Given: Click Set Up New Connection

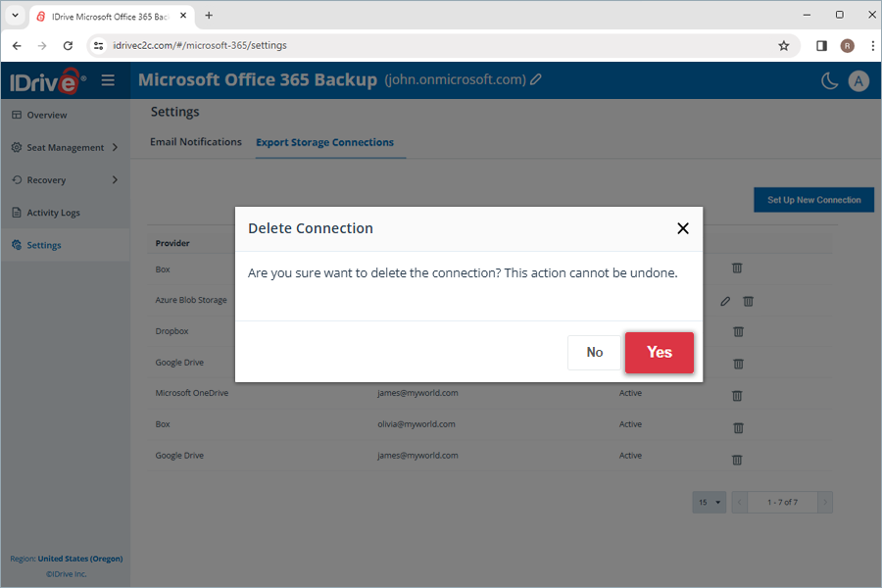Looking at the screenshot, I should tap(813, 199).
